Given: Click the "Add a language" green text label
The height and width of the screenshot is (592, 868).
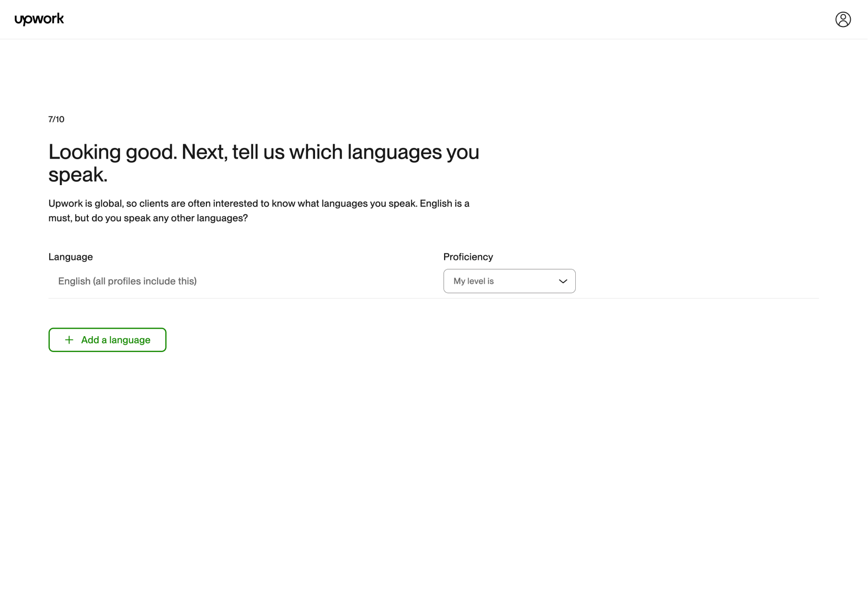Looking at the screenshot, I should (116, 340).
